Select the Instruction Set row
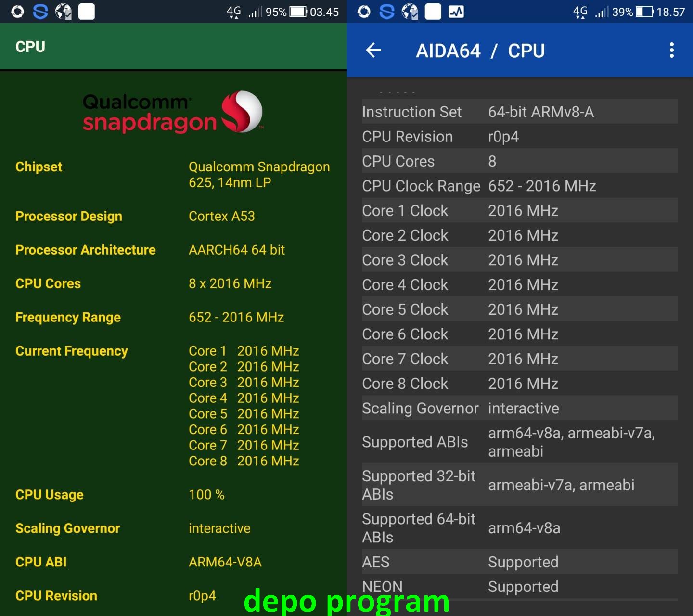 [519, 112]
